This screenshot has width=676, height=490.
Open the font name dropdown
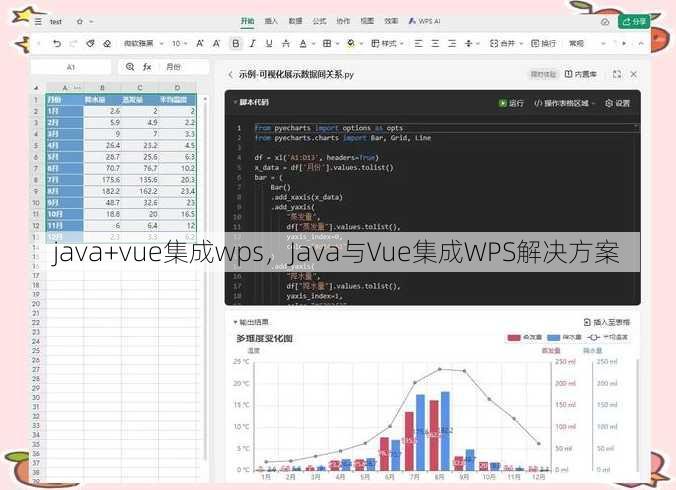pos(144,44)
